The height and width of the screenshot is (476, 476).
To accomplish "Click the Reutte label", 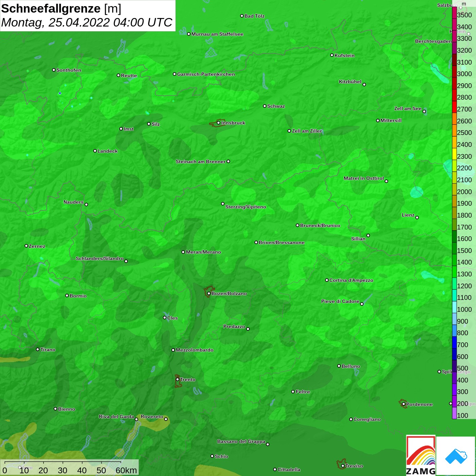I will tap(129, 75).
